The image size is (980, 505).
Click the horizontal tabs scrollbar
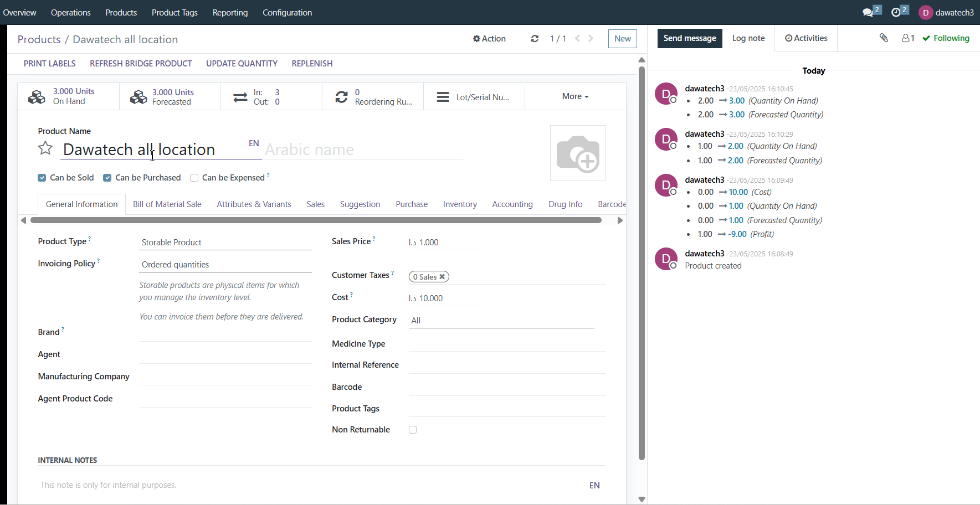(316, 220)
